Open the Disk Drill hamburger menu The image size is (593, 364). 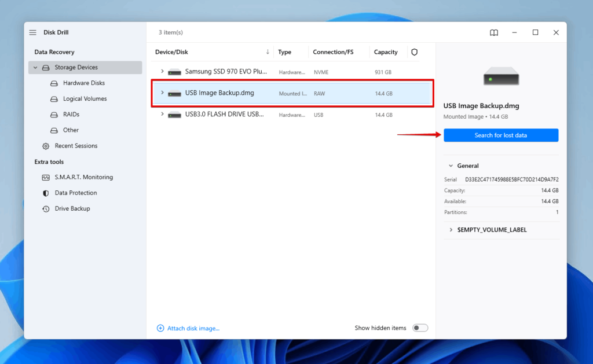pos(32,32)
